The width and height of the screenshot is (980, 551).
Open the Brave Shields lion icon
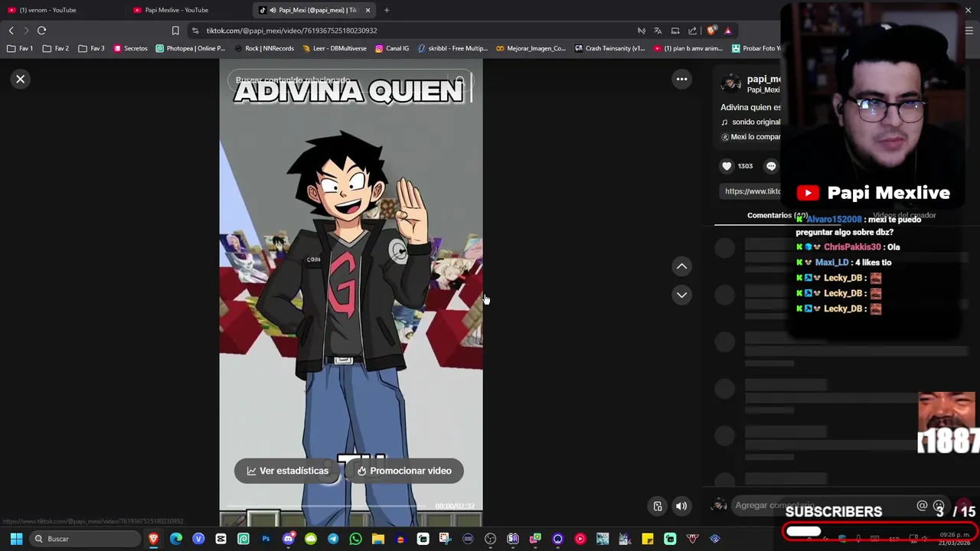(x=711, y=31)
